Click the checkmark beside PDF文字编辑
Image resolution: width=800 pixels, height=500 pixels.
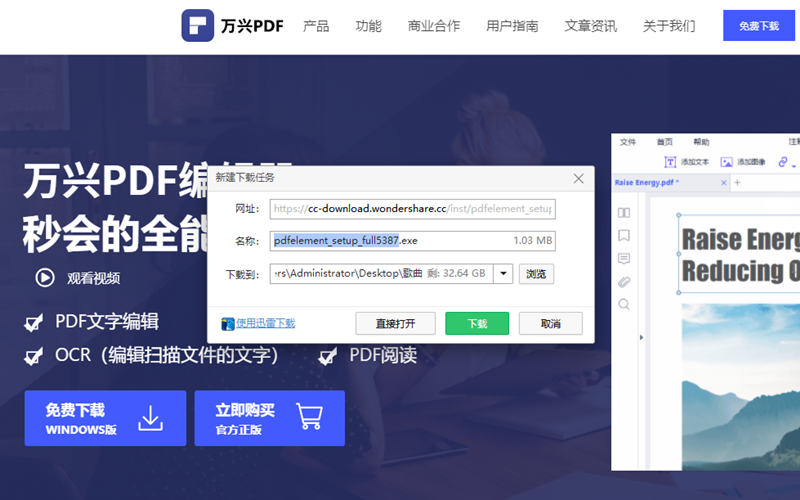[34, 322]
